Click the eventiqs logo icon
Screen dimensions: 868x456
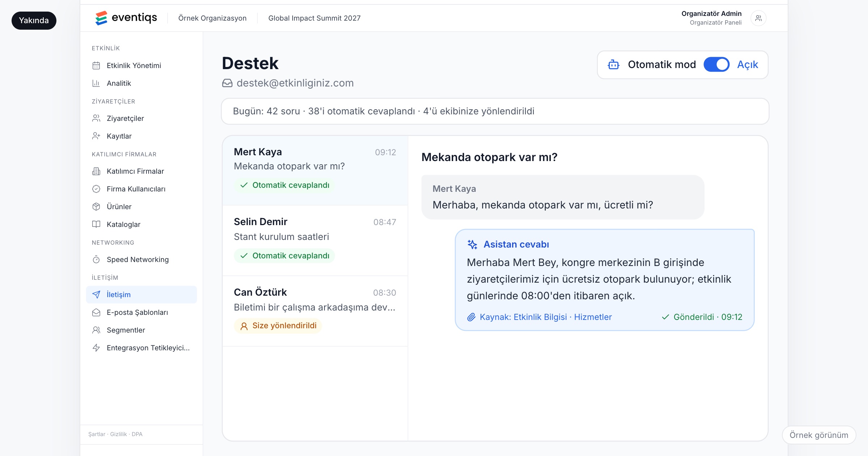point(101,18)
